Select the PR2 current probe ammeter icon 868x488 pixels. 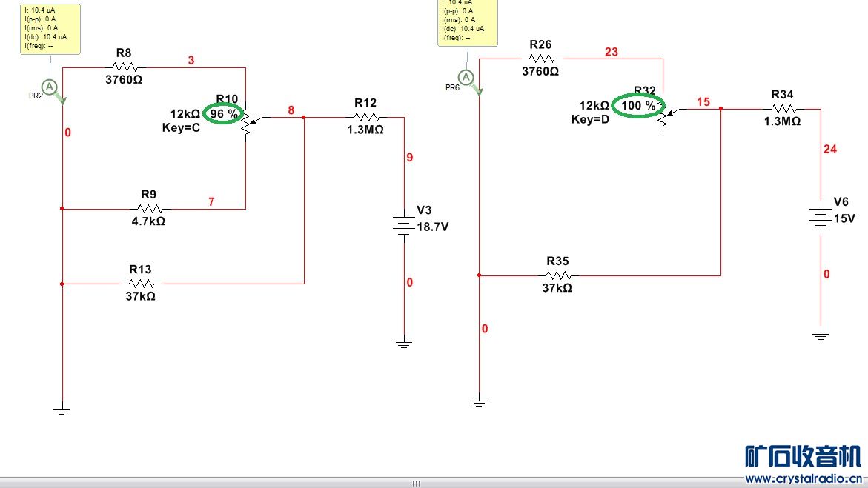(50, 87)
